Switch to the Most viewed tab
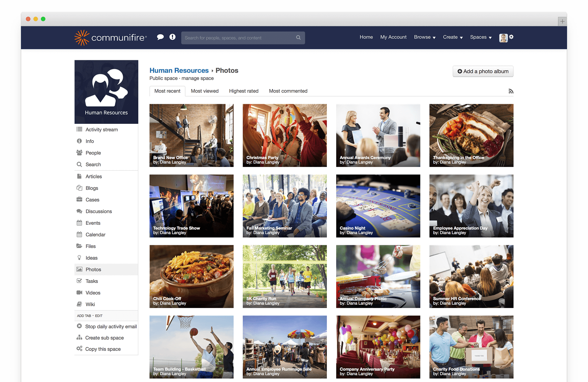The height and width of the screenshot is (382, 588). click(x=204, y=91)
